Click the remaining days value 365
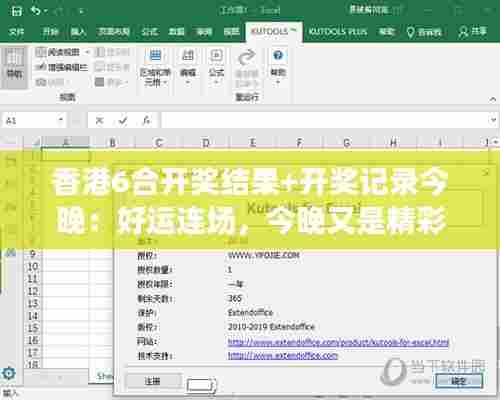 (234, 298)
